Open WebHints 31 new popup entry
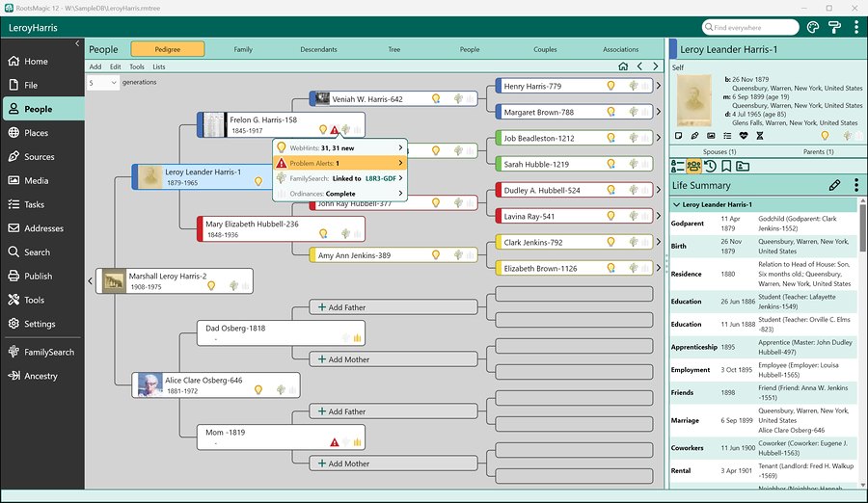This screenshot has width=868, height=503. click(x=339, y=147)
